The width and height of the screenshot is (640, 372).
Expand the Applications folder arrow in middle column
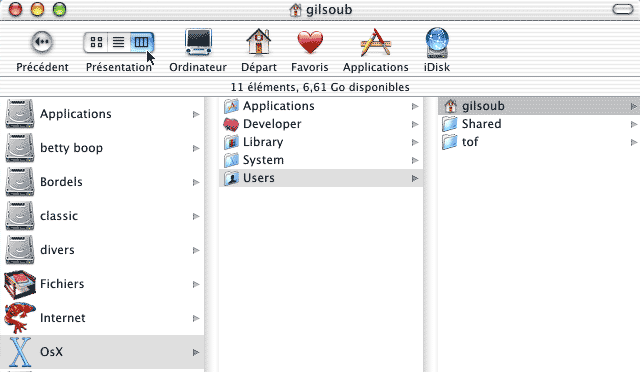(x=415, y=106)
